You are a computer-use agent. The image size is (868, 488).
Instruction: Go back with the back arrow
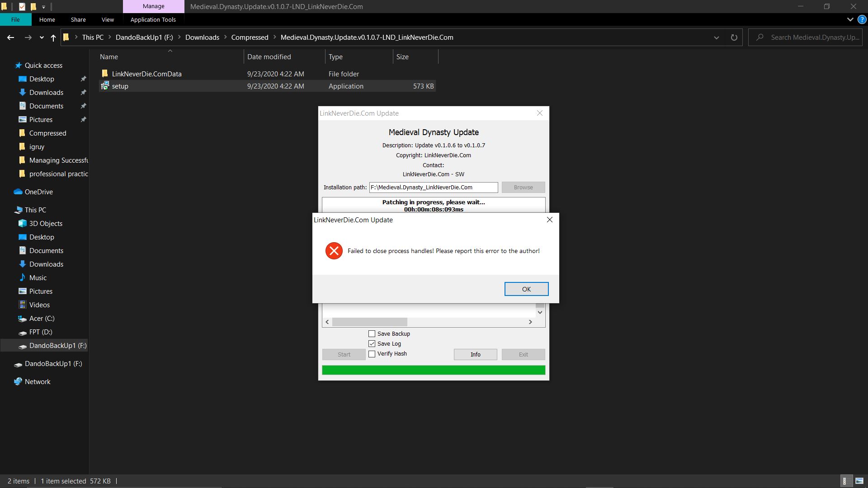pyautogui.click(x=10, y=38)
